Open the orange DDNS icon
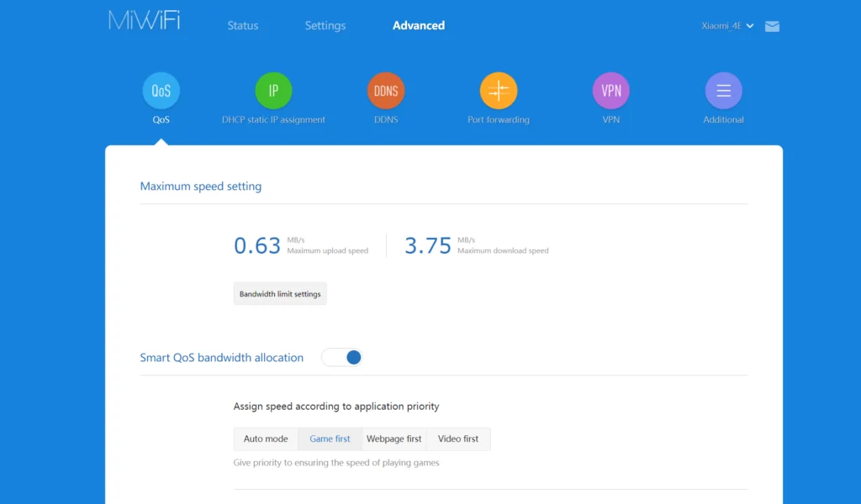 (x=386, y=91)
